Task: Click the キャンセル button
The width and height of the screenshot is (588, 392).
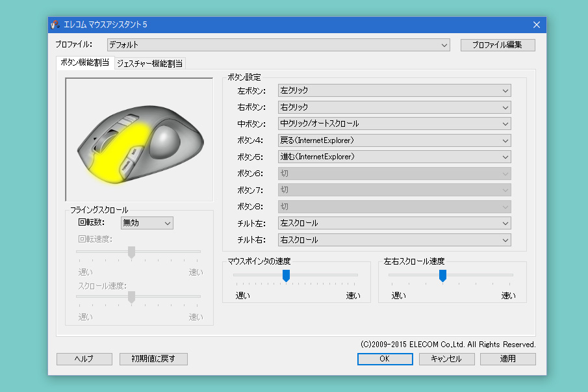Action: pos(446,359)
